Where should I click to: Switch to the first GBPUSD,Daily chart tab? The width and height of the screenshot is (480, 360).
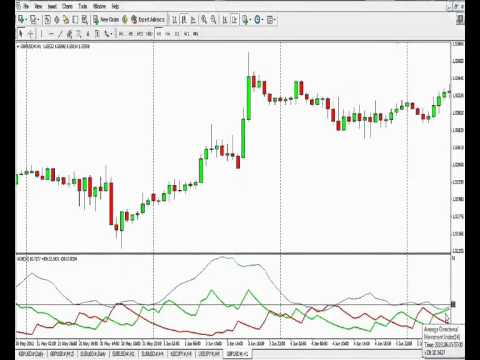click(x=31, y=354)
